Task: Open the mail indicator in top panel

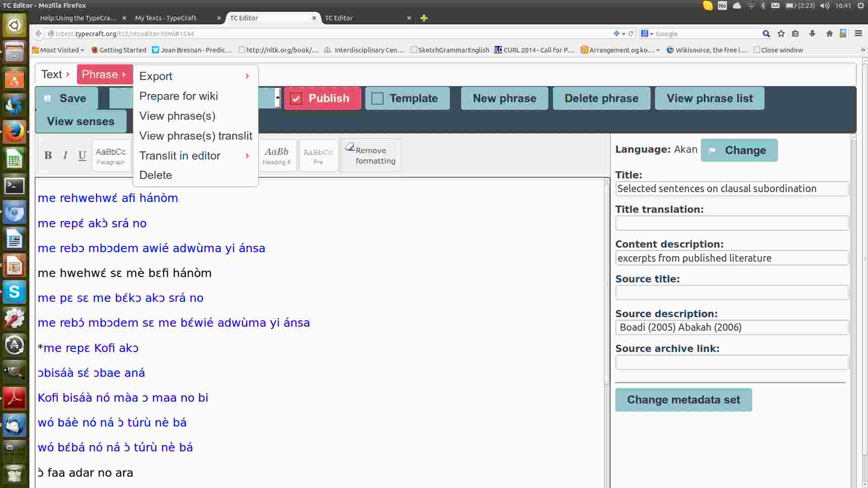Action: point(775,5)
